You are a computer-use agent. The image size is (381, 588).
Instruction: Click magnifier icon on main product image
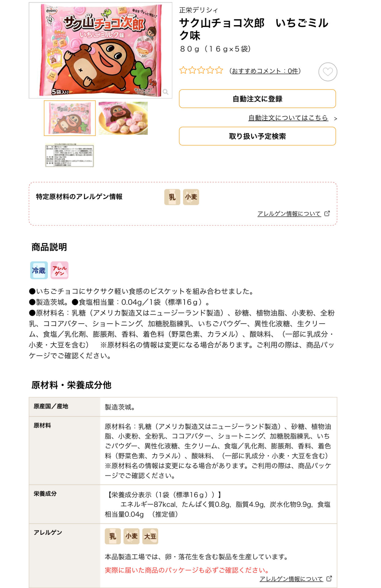pyautogui.click(x=166, y=92)
